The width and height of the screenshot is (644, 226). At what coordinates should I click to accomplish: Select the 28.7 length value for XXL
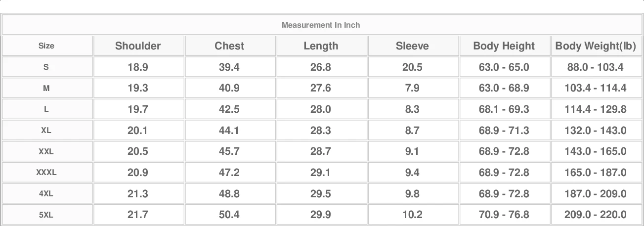tap(321, 151)
